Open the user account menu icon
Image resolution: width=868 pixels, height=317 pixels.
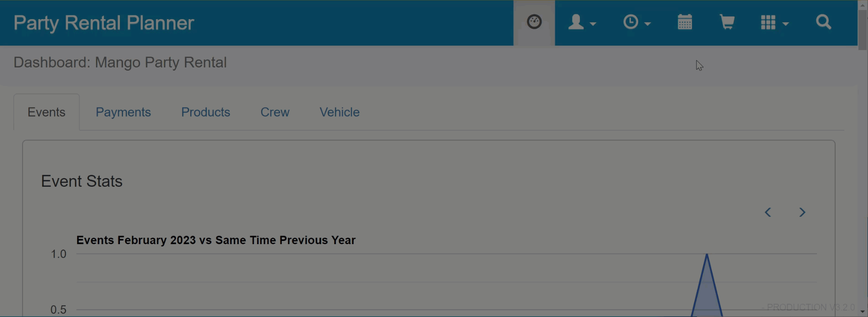(x=576, y=22)
